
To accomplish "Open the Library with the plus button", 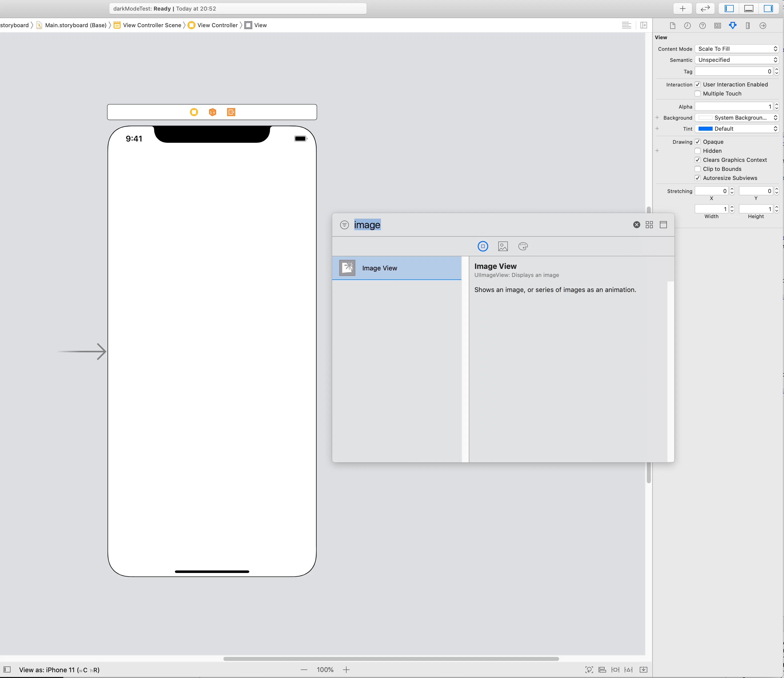I will click(682, 8).
